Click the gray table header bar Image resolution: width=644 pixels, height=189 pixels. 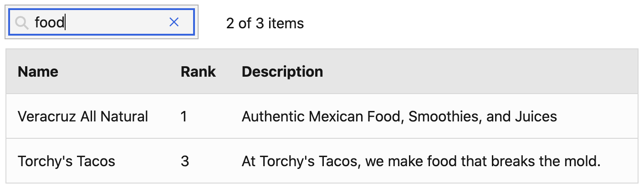pyautogui.click(x=455, y=72)
